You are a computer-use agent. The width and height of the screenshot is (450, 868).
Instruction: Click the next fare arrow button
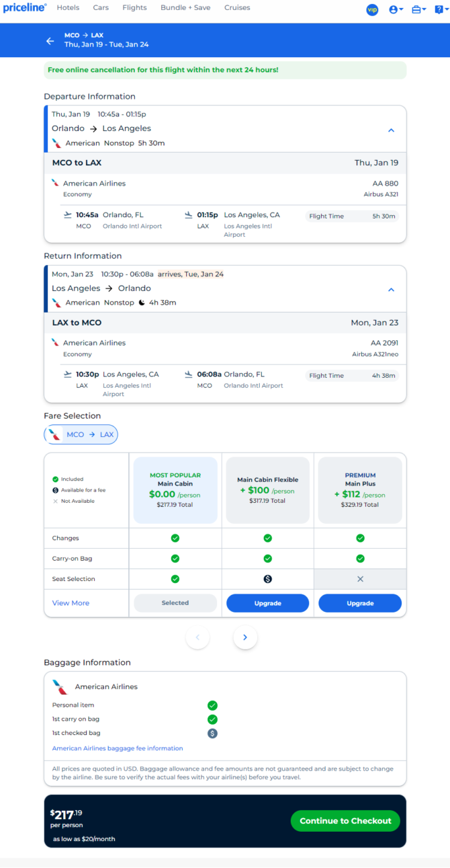pyautogui.click(x=245, y=637)
